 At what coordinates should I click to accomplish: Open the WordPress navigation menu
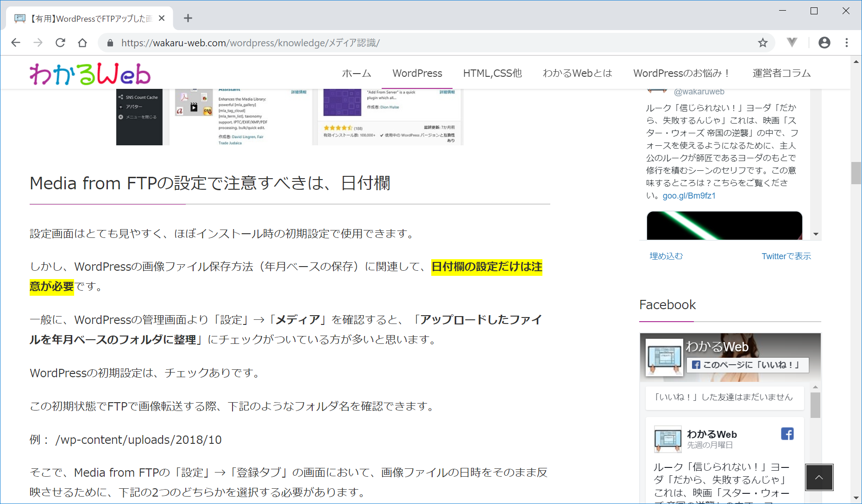tap(417, 73)
